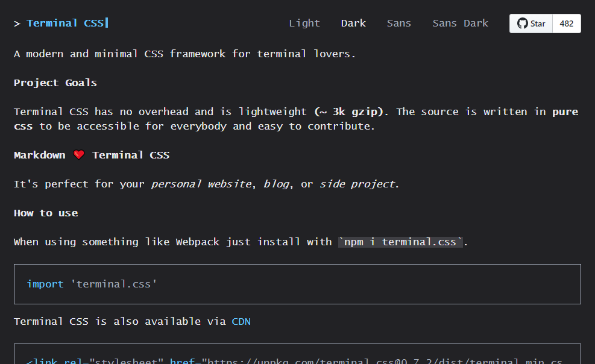Click the italic 'blog' text

[x=276, y=184]
